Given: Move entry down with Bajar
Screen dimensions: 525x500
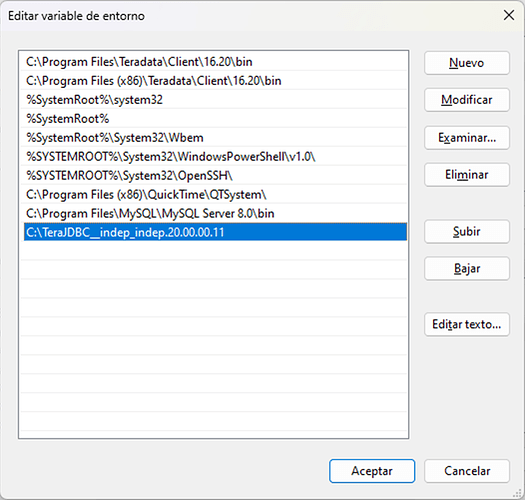Looking at the screenshot, I should (467, 268).
